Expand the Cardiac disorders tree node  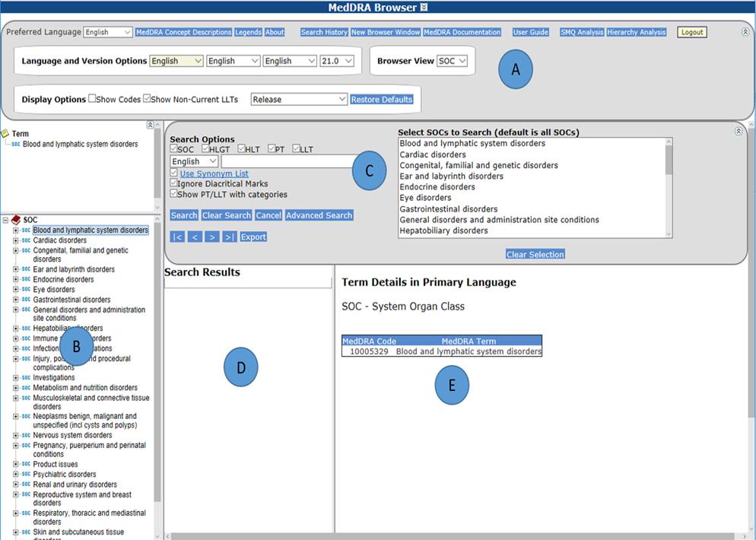15,240
